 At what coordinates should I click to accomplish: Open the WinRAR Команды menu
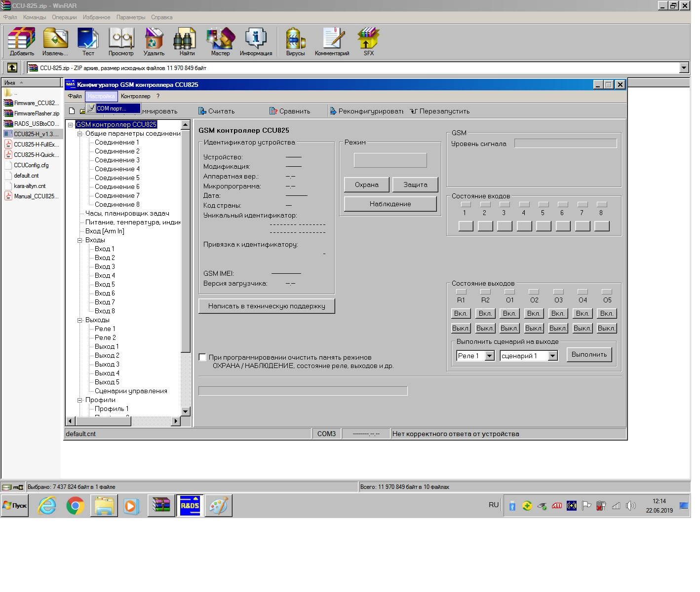coord(35,17)
